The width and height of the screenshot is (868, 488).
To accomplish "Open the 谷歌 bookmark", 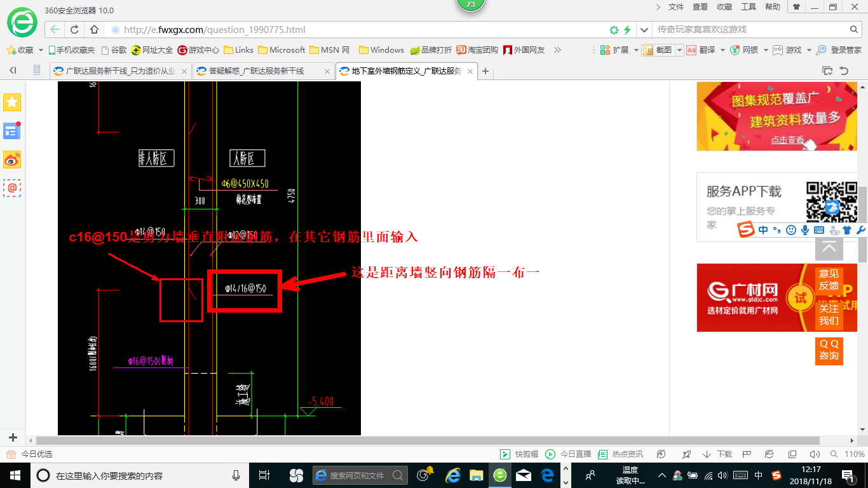I will point(114,50).
